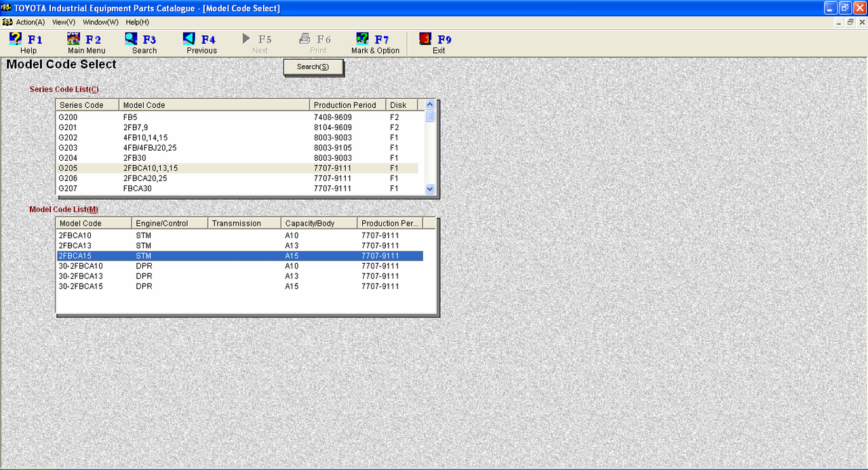The image size is (868, 470).
Task: Click the Model Code List(M) label
Action: pos(64,210)
